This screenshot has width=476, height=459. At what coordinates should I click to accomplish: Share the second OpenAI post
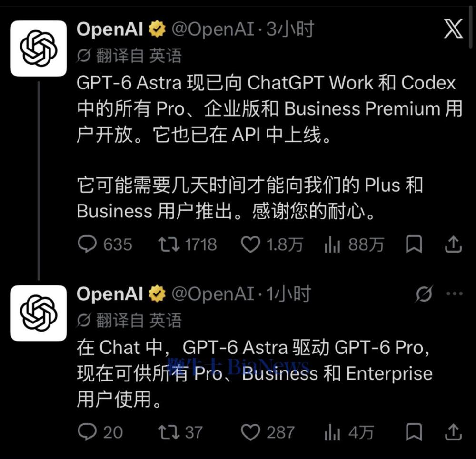[x=453, y=432]
